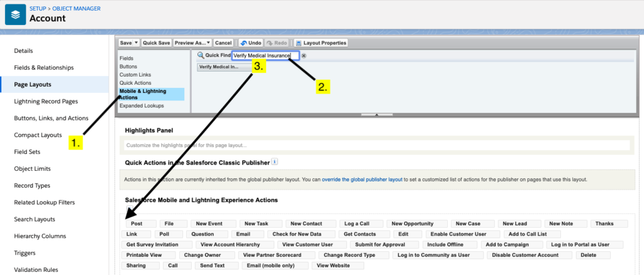Select the Post action
644x275 pixels.
141,224
